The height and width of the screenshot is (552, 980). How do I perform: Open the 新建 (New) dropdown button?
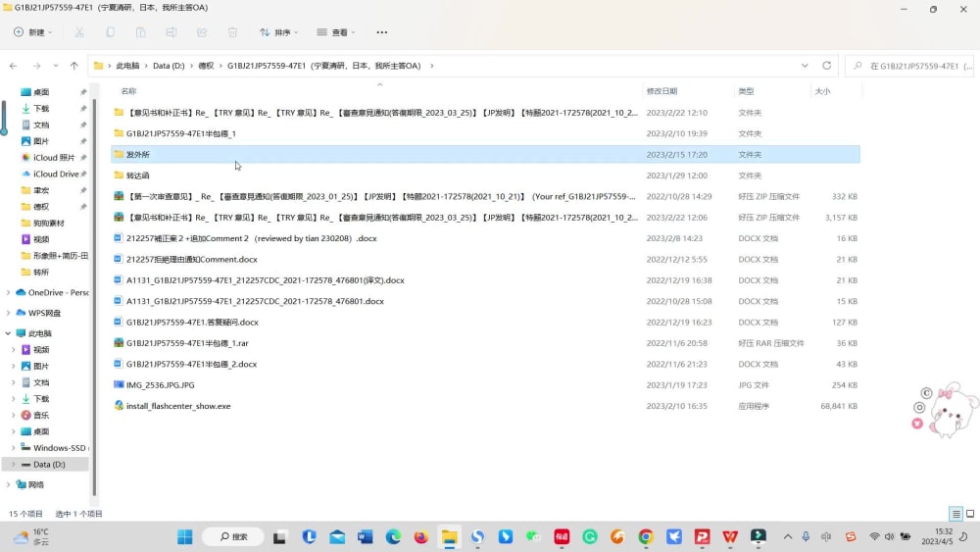[33, 32]
